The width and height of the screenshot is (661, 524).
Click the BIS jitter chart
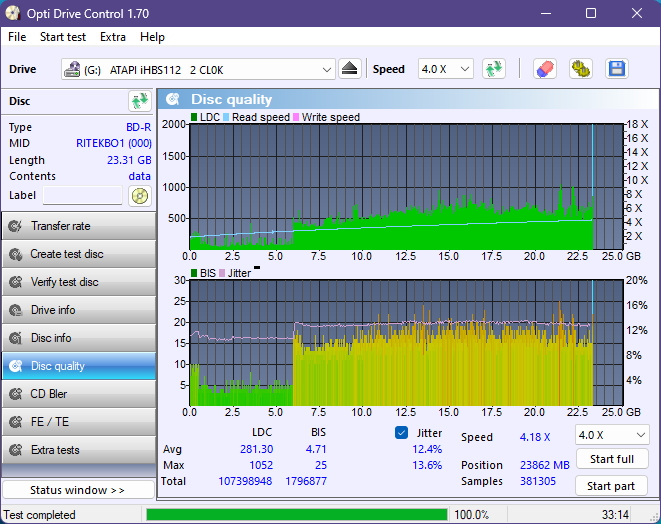point(406,343)
